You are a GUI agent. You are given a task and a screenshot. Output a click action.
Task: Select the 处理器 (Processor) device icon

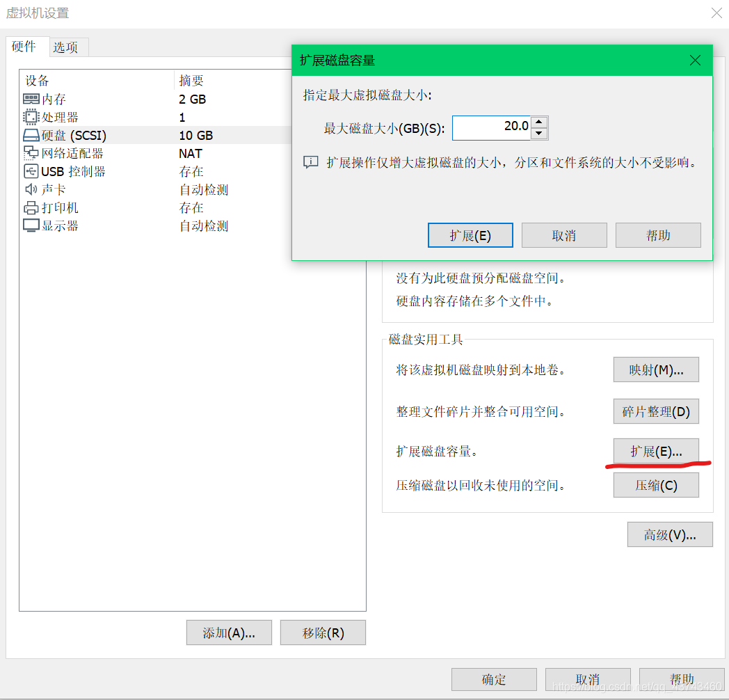(31, 117)
